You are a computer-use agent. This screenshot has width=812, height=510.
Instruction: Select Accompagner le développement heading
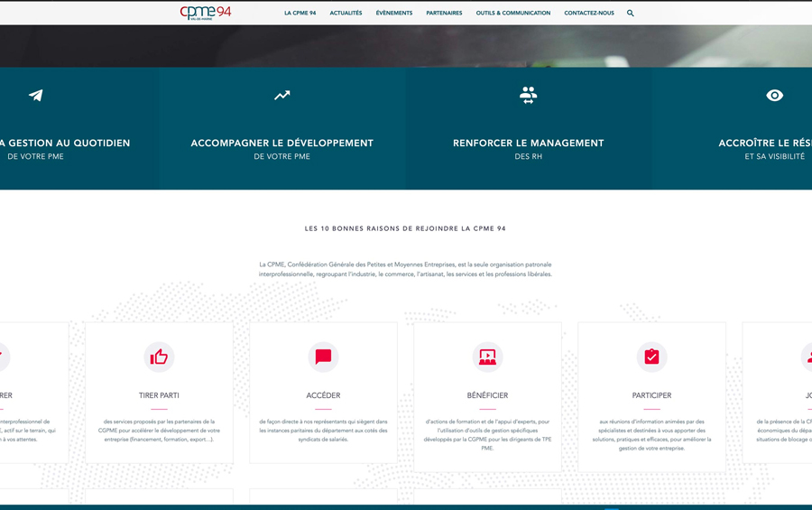pyautogui.click(x=281, y=143)
